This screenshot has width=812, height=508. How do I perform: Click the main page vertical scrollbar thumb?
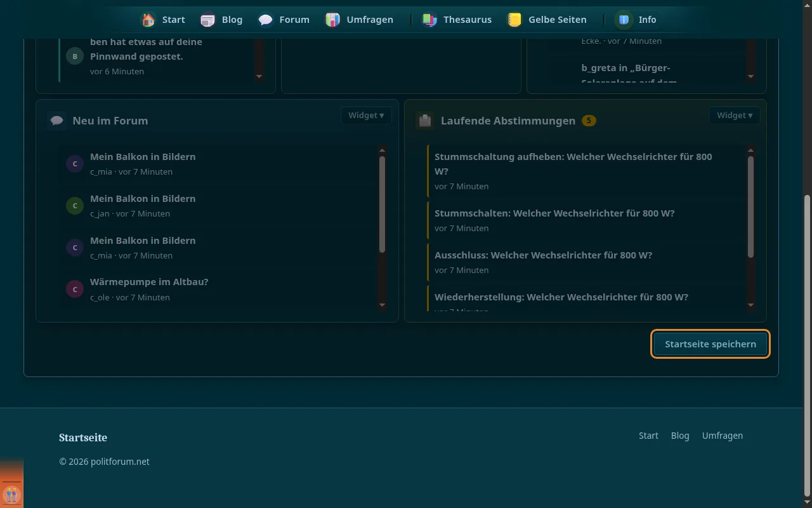807,345
